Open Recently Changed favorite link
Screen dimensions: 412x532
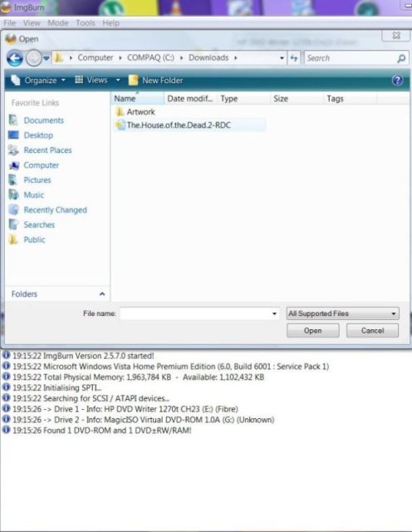(x=48, y=209)
